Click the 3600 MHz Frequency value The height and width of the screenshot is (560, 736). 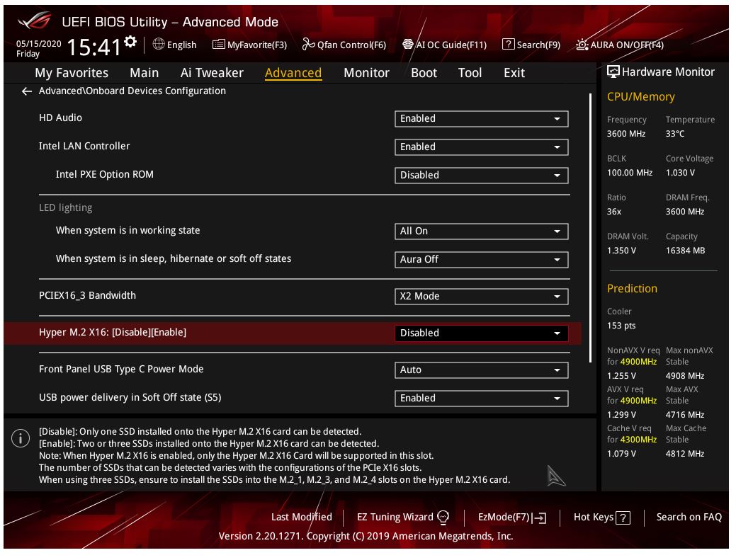tap(625, 134)
